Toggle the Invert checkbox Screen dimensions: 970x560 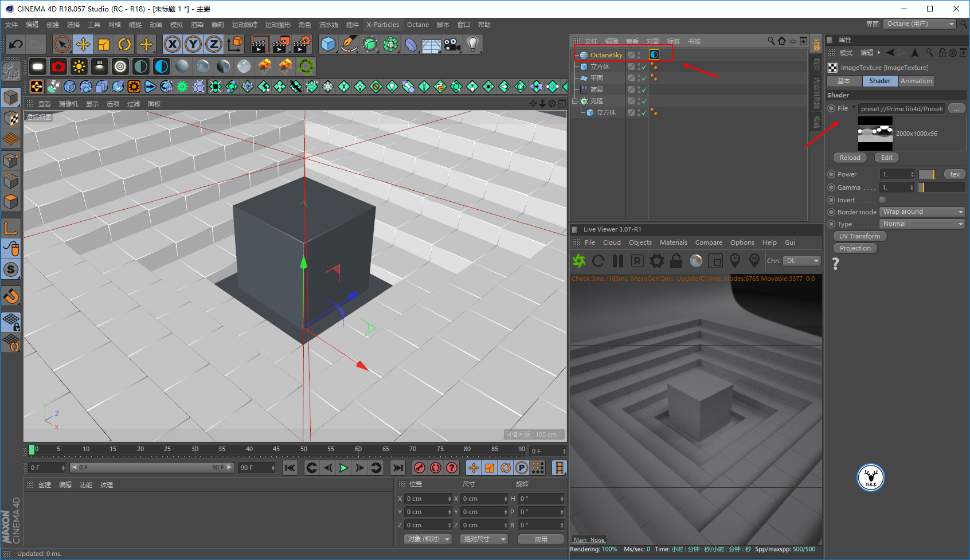pos(883,200)
